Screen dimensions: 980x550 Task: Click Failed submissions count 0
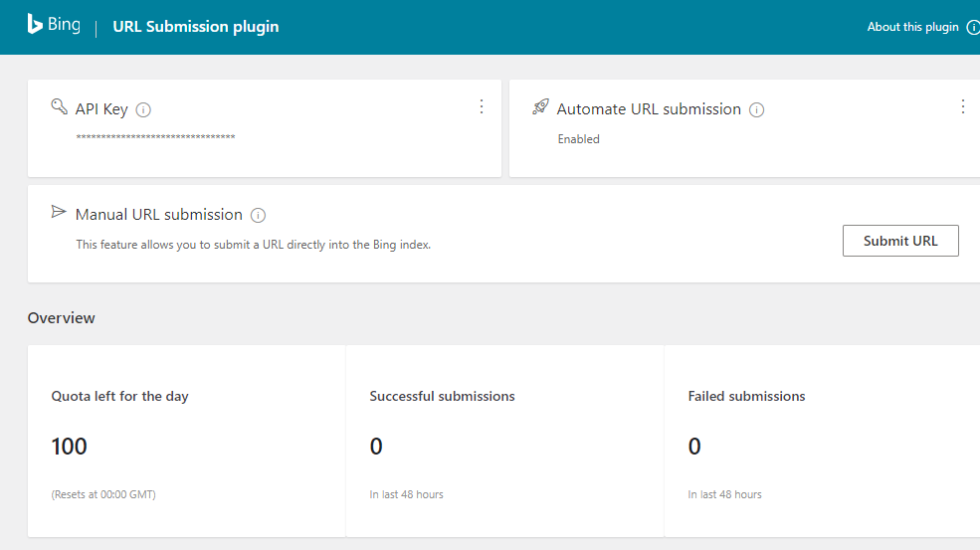tap(694, 447)
